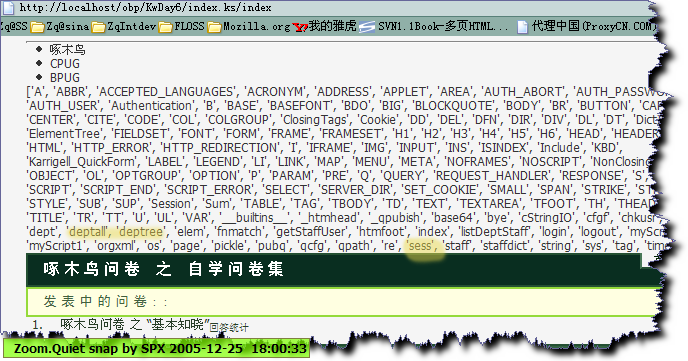Open the Mozilla.org bookmark folder icon

point(214,27)
